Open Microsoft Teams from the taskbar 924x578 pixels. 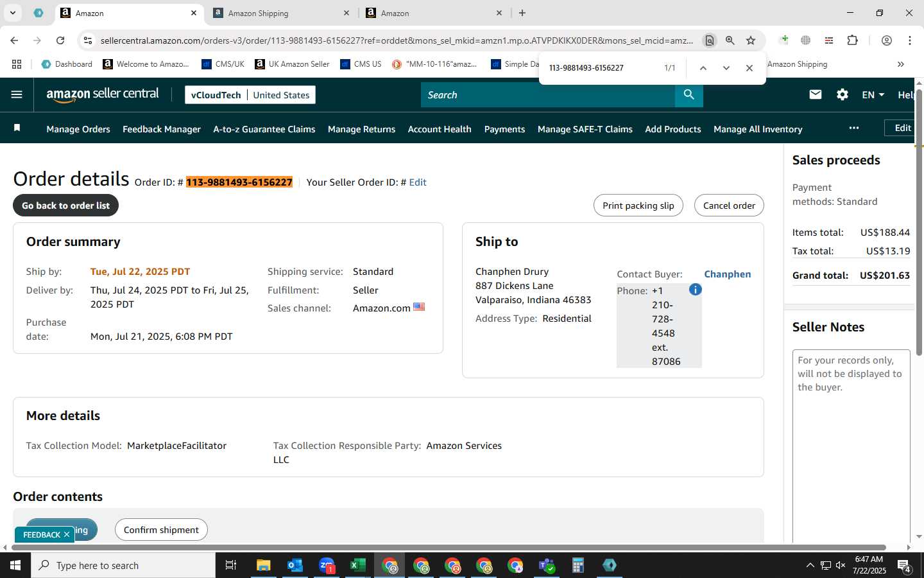pyautogui.click(x=547, y=565)
